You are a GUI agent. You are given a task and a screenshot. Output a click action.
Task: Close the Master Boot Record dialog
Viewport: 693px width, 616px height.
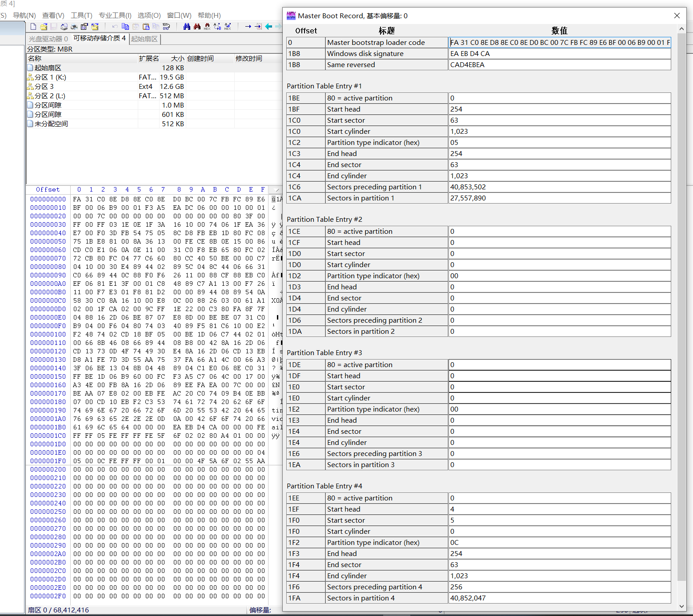click(677, 16)
